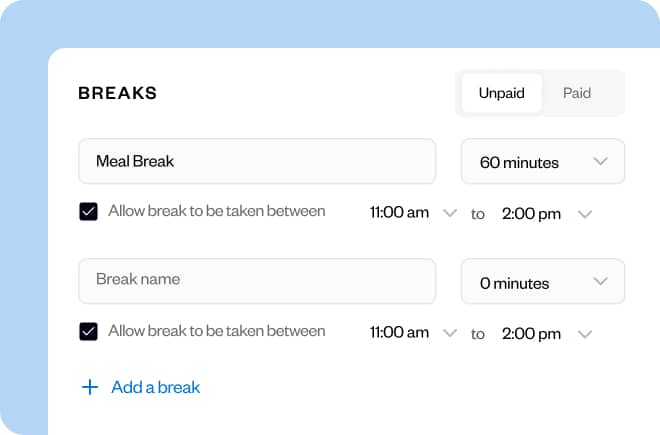Open Meal Break's 11:00 am start time dropdown
This screenshot has width=660, height=435.
click(x=400, y=213)
